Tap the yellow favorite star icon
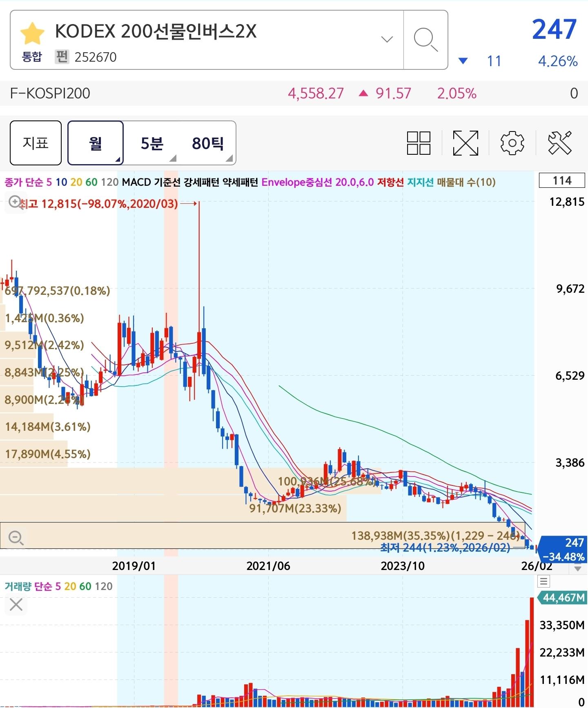 pyautogui.click(x=32, y=34)
